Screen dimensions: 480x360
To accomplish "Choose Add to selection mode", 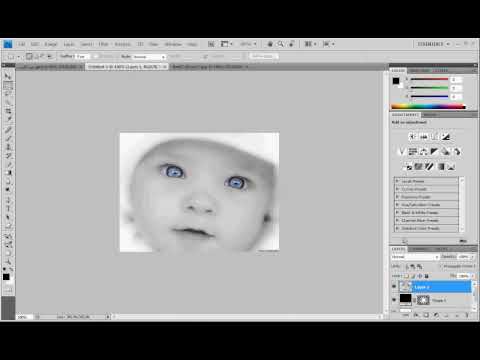I will [36, 56].
